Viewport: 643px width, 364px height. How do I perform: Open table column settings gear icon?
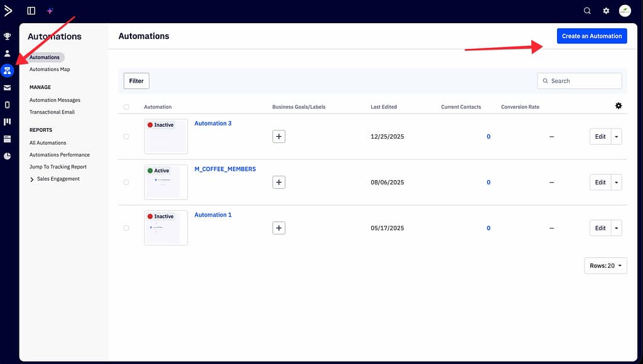618,106
